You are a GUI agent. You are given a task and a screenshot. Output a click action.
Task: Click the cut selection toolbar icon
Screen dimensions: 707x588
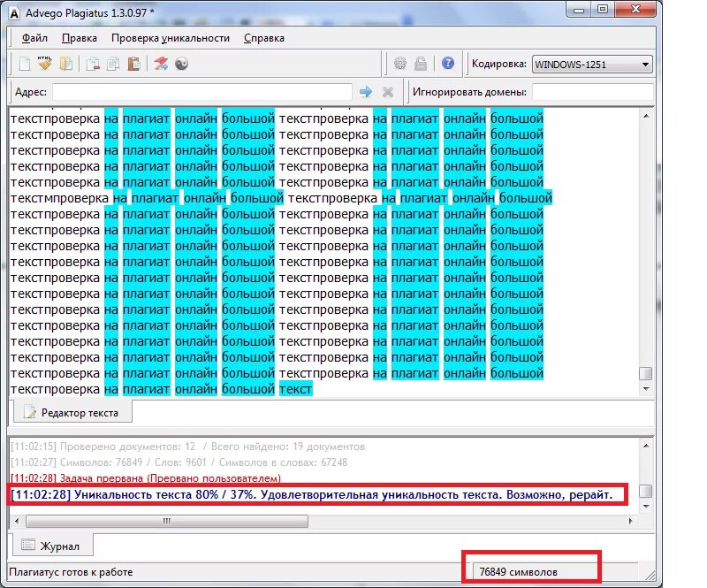coord(93,64)
